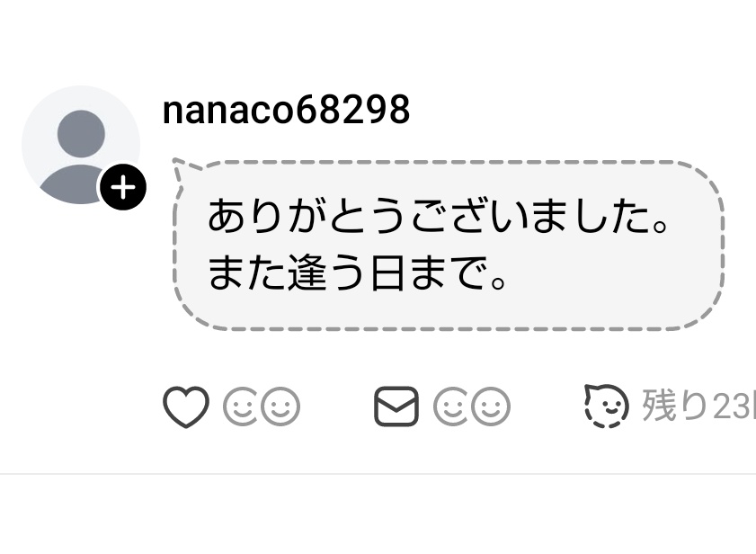The width and height of the screenshot is (756, 554).
Task: Click the dashed cat face icon
Action: click(x=607, y=406)
